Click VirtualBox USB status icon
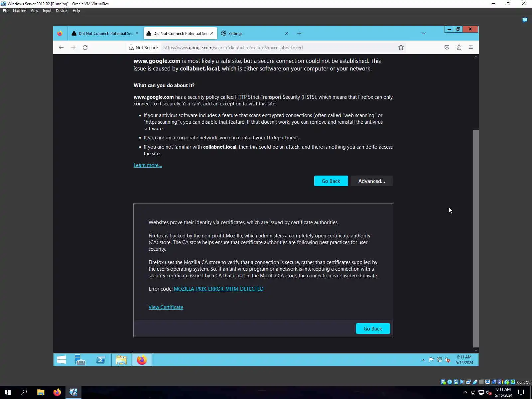Image resolution: width=532 pixels, height=399 pixels. [x=475, y=382]
